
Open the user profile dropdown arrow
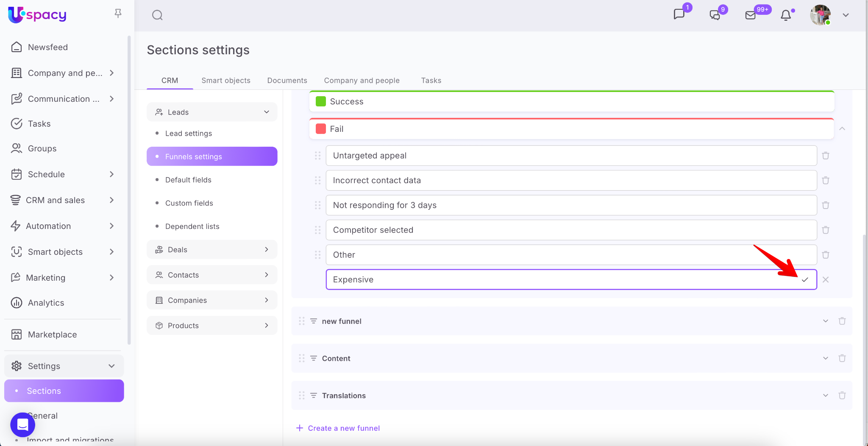pyautogui.click(x=846, y=15)
